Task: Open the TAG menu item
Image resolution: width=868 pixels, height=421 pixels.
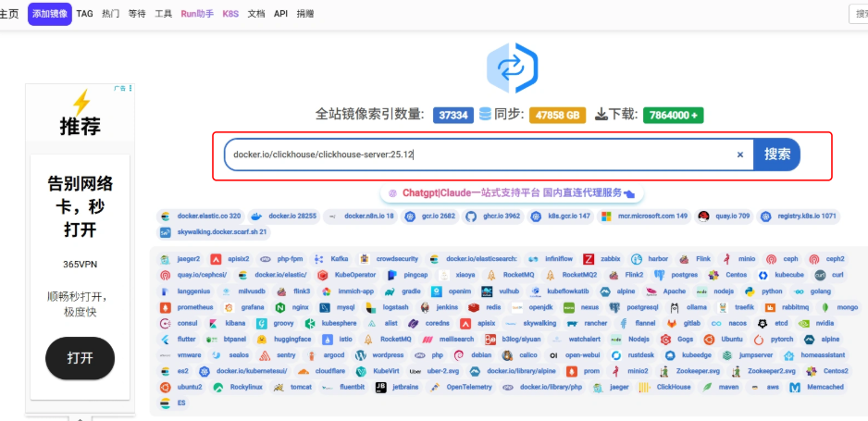Action: [85, 14]
